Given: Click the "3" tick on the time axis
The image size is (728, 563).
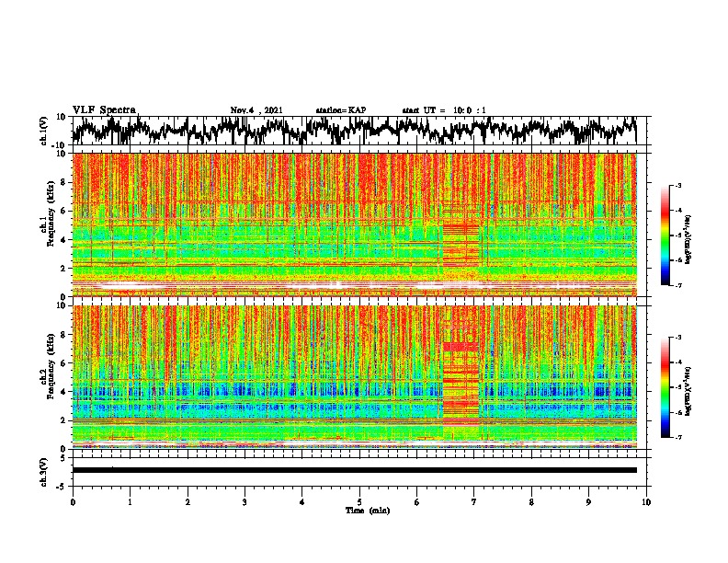Looking at the screenshot, I should [245, 502].
